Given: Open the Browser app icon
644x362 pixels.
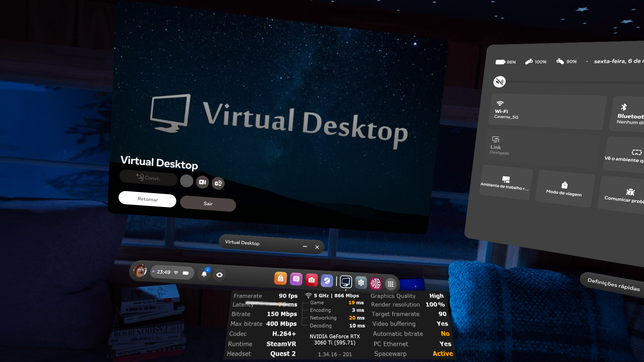Looking at the screenshot, I should point(327,281).
